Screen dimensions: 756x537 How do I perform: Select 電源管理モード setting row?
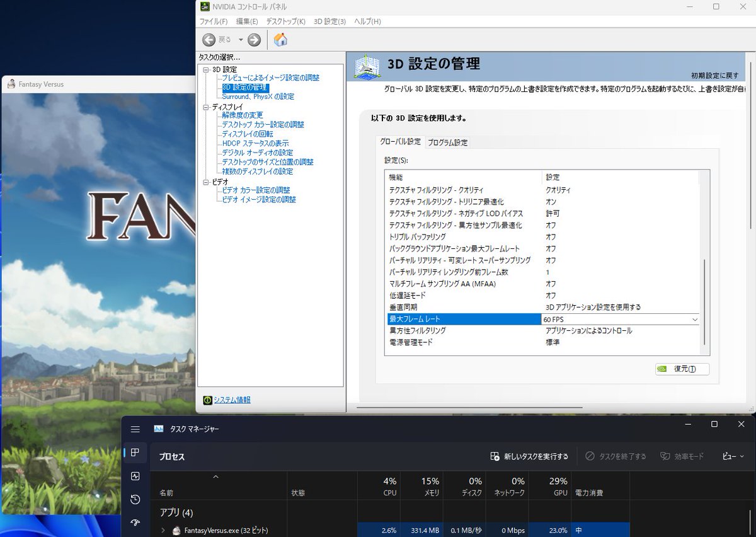543,343
